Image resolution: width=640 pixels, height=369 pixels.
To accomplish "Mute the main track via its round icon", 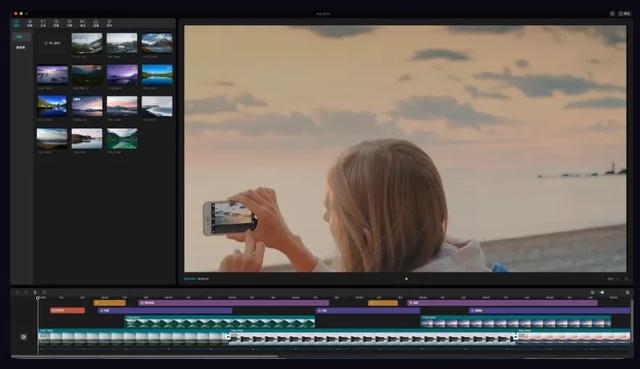I will pyautogui.click(x=23, y=337).
